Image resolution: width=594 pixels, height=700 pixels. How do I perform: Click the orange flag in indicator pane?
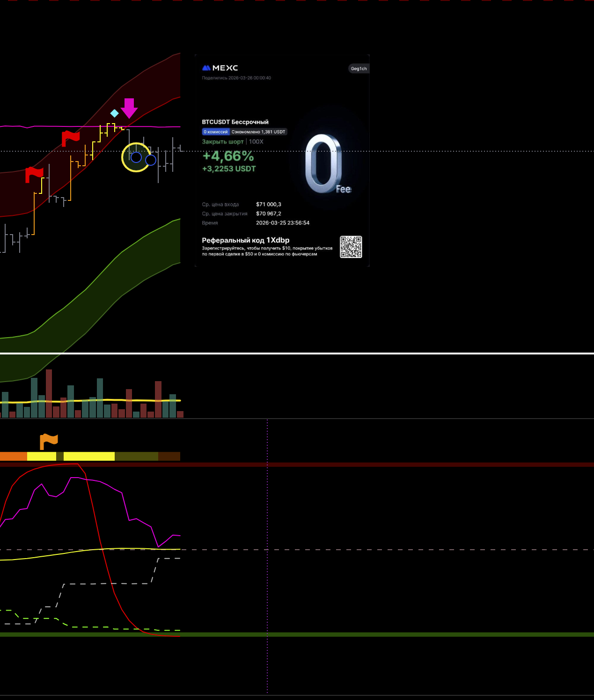click(49, 441)
